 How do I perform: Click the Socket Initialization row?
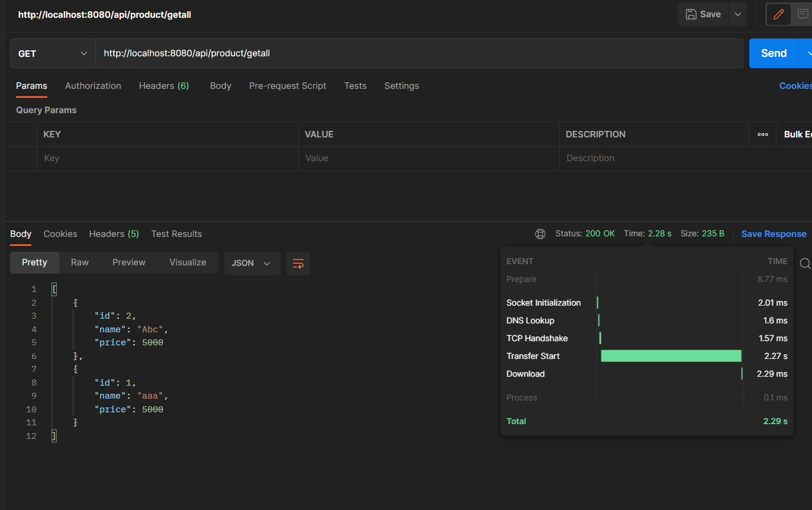[x=647, y=303]
